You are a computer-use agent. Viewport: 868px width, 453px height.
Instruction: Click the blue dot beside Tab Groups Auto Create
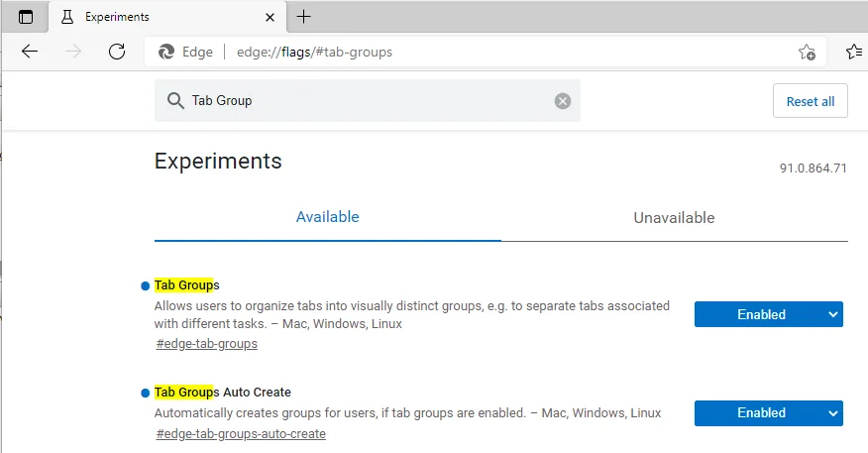(145, 394)
